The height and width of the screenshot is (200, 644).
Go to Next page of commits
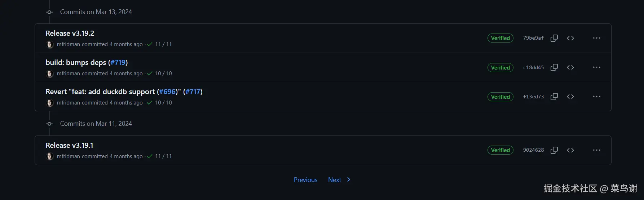[339, 180]
